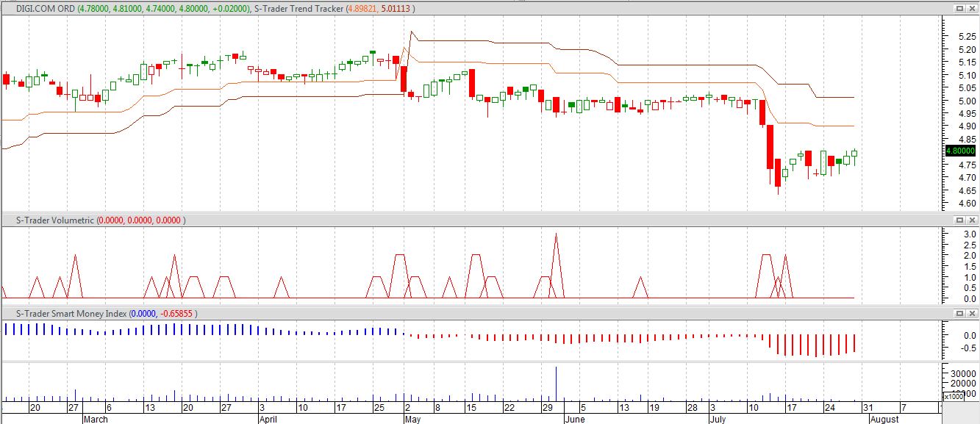980x424 pixels.
Task: Close the S-Trader Volumetric panel
Action: (x=971, y=220)
